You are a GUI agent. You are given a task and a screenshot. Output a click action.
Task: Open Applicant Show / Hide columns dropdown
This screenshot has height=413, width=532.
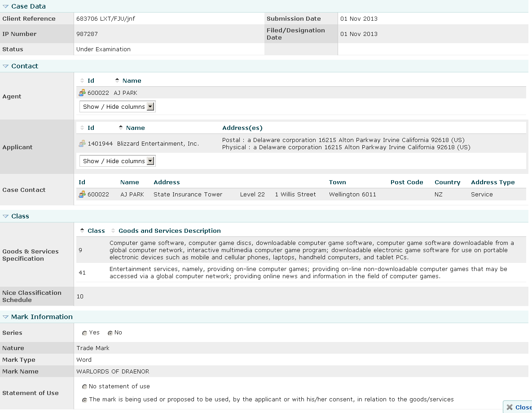tap(117, 161)
